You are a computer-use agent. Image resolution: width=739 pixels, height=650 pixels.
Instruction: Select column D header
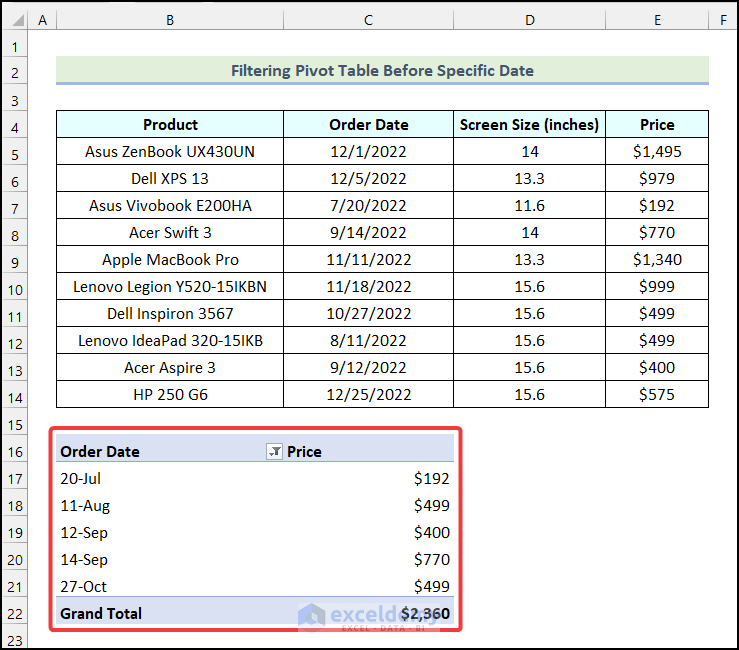pos(529,20)
